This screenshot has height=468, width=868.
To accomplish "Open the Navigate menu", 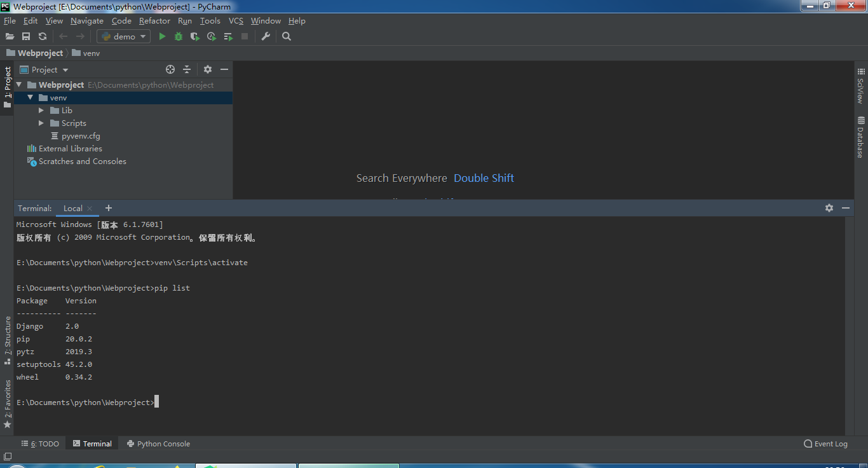I will 87,21.
